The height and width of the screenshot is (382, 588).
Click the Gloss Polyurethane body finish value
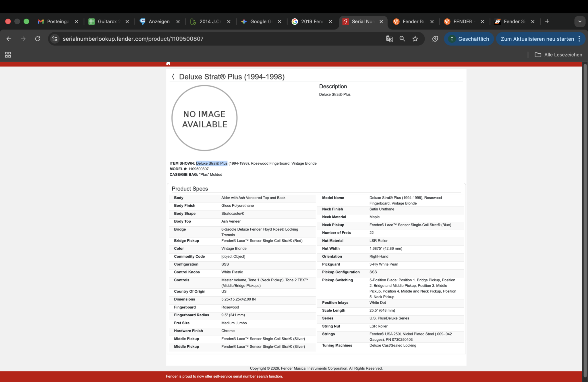pyautogui.click(x=237, y=206)
